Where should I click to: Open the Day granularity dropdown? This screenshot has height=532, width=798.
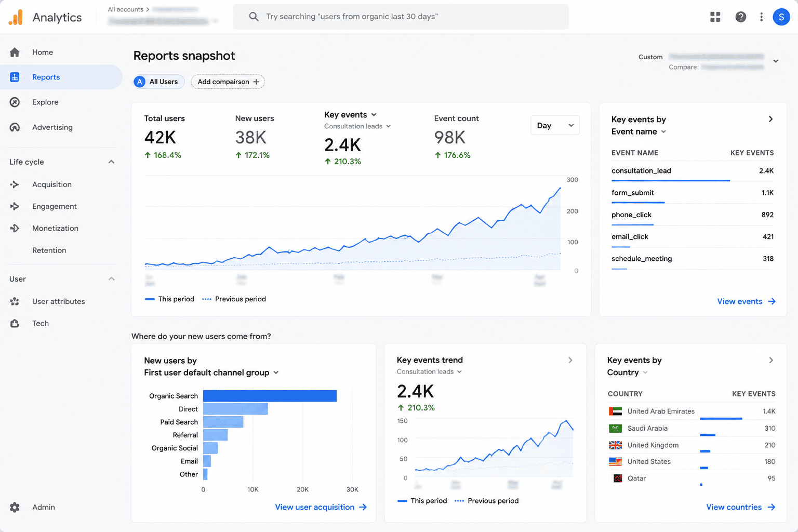pos(555,125)
